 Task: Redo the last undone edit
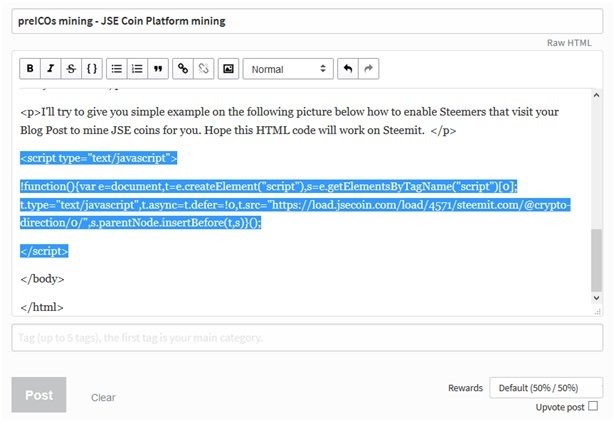click(368, 69)
